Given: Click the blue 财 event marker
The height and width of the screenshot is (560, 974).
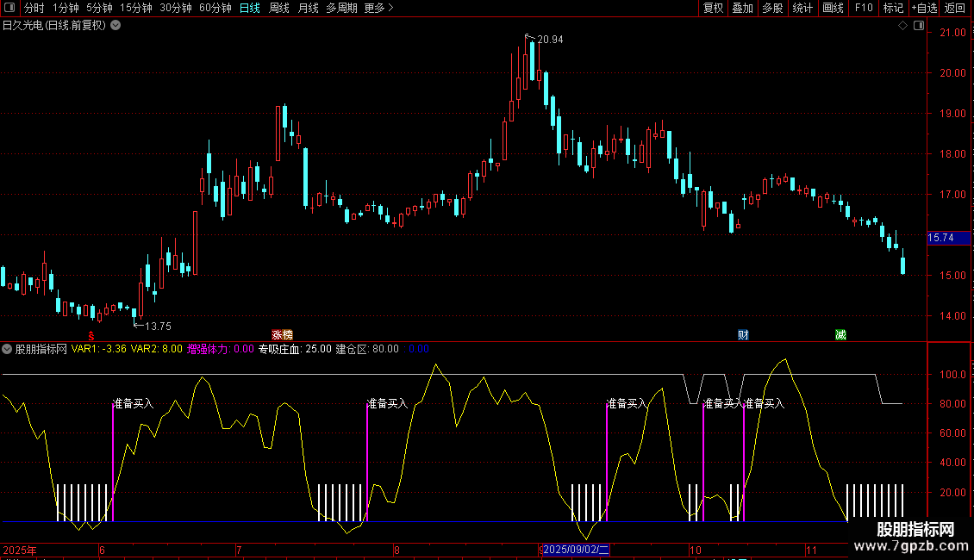Looking at the screenshot, I should coord(743,335).
